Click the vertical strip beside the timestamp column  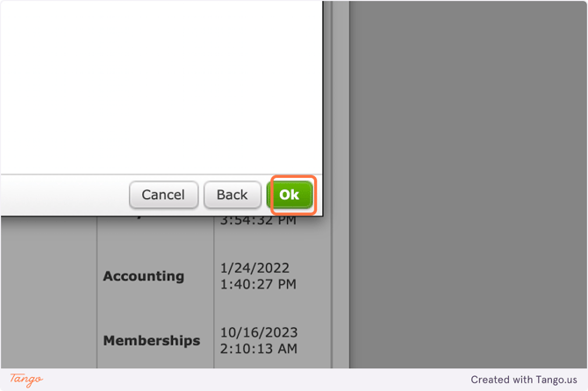[x=341, y=289]
